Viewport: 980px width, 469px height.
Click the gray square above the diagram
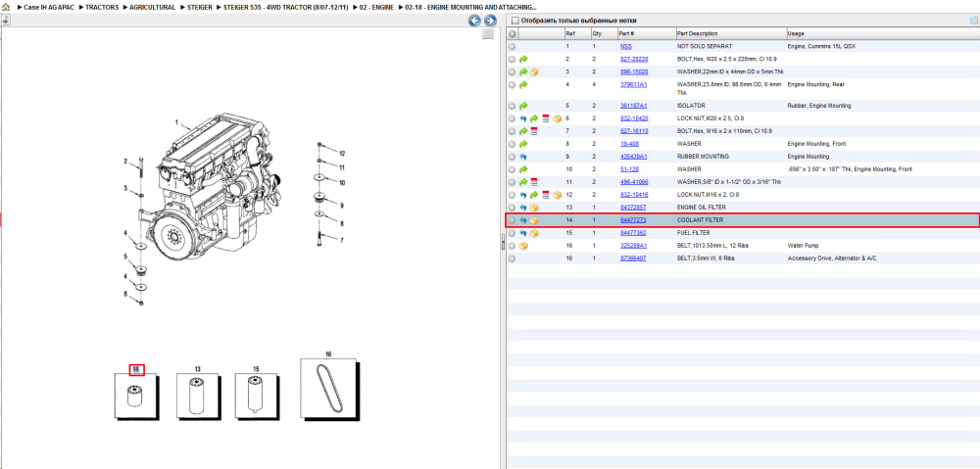tap(488, 34)
